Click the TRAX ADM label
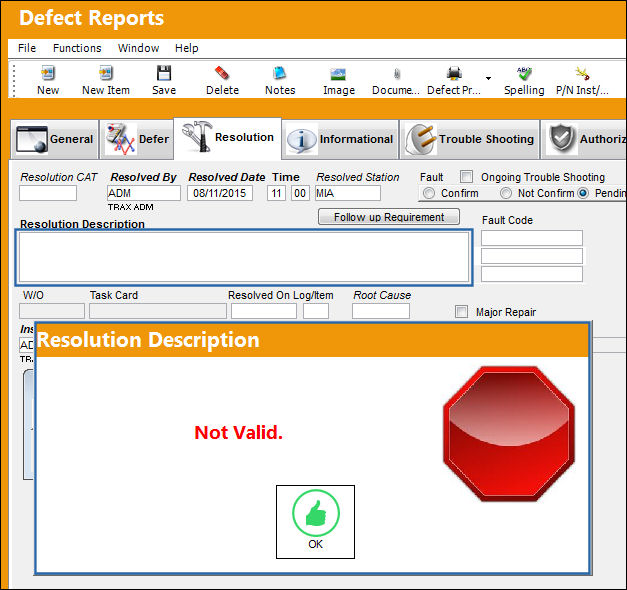627x590 pixels. [x=131, y=207]
